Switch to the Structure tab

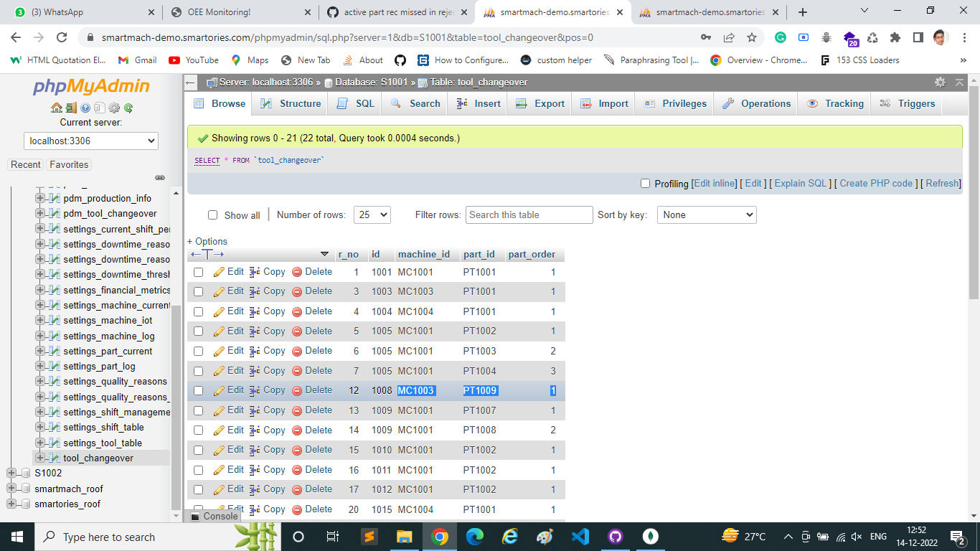point(289,103)
